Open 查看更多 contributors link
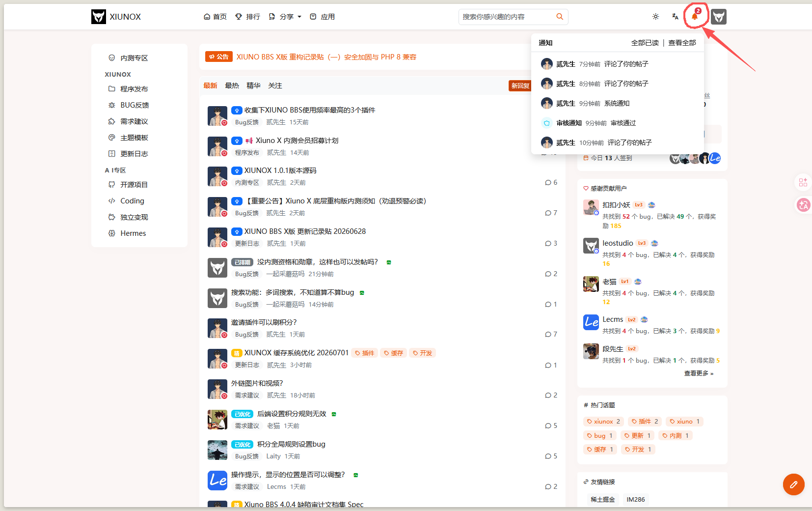Image resolution: width=812 pixels, height=511 pixels. click(699, 373)
